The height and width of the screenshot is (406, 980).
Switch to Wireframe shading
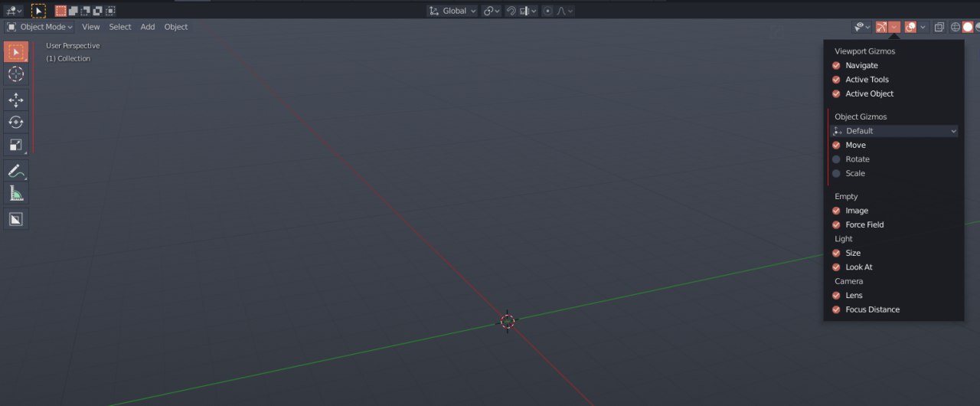click(x=955, y=27)
